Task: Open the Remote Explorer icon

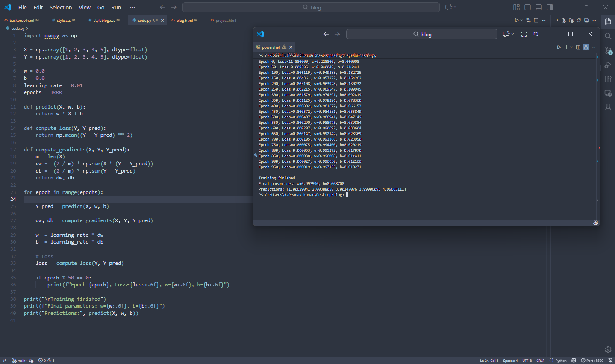Action: coord(608,93)
